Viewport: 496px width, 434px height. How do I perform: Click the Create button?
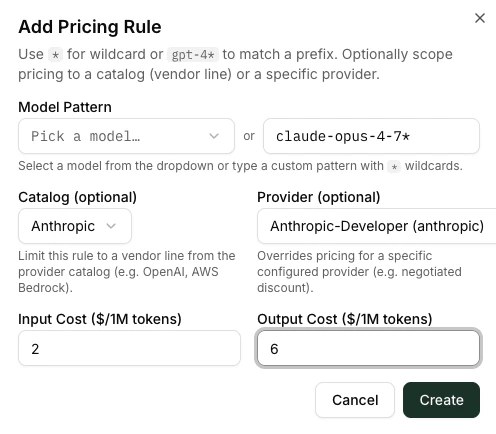pyautogui.click(x=441, y=400)
